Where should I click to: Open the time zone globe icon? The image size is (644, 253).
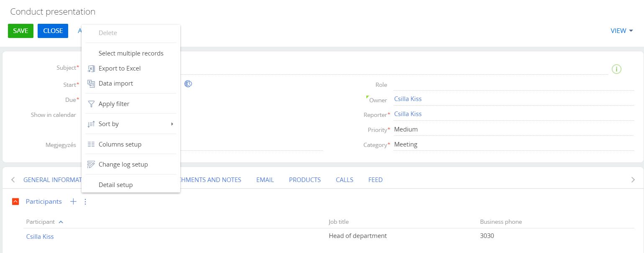(x=188, y=84)
